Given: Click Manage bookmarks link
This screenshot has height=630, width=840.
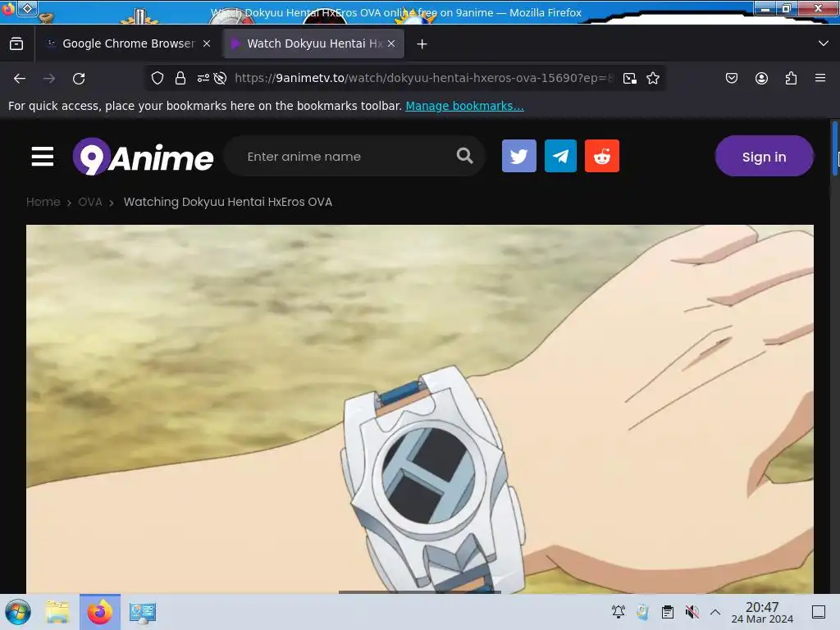Looking at the screenshot, I should coord(464,106).
